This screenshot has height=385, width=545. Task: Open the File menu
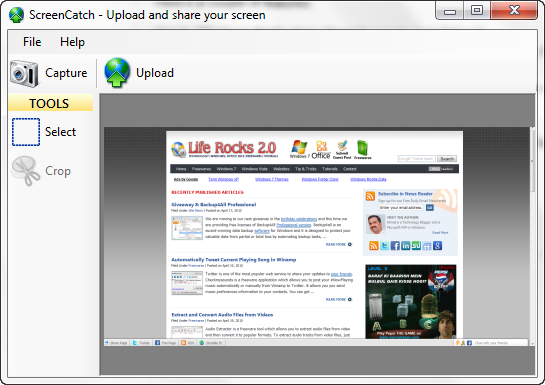click(x=32, y=42)
